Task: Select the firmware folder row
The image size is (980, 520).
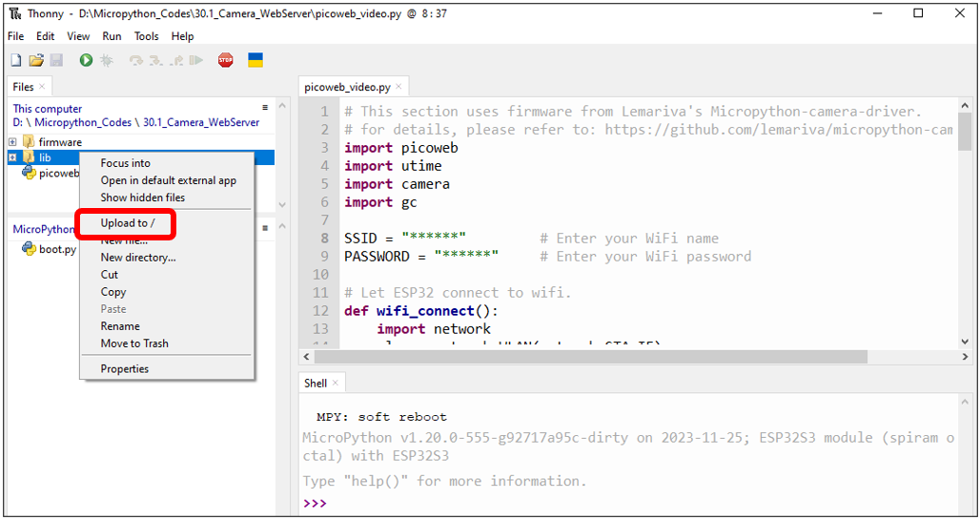Action: [141, 142]
